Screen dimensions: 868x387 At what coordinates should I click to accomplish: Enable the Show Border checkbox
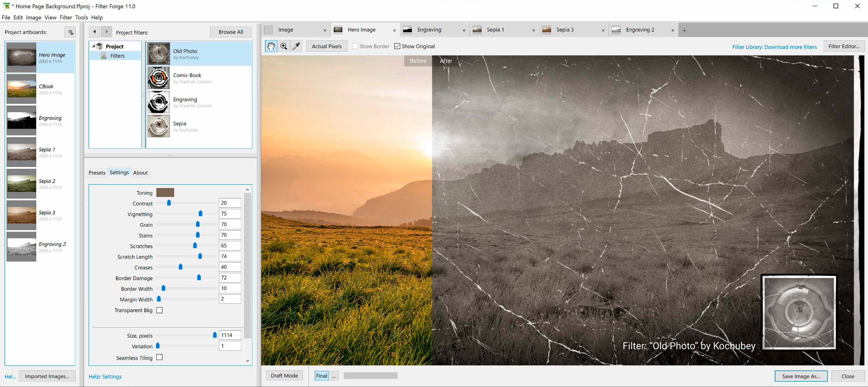click(355, 46)
